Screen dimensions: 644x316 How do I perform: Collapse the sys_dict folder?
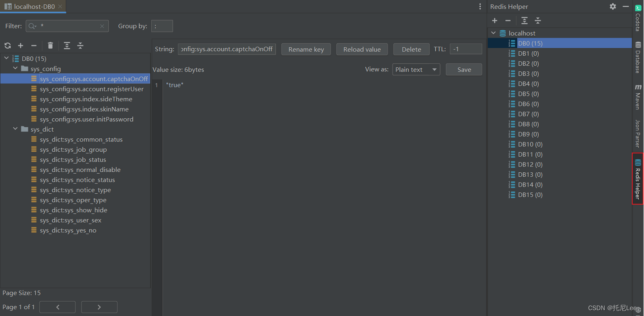click(16, 129)
